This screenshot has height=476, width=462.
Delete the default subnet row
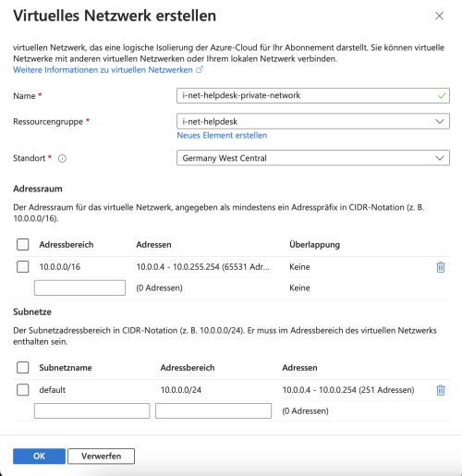(x=441, y=390)
